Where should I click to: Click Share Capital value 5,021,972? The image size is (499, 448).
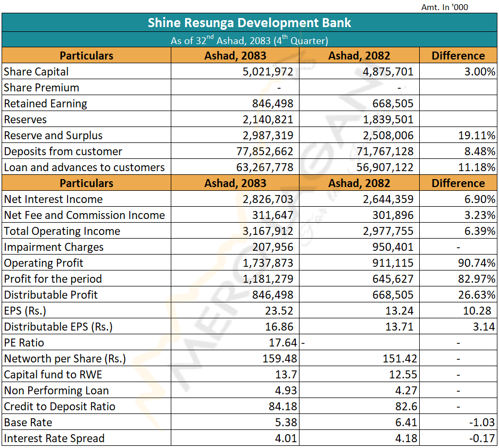[268, 72]
